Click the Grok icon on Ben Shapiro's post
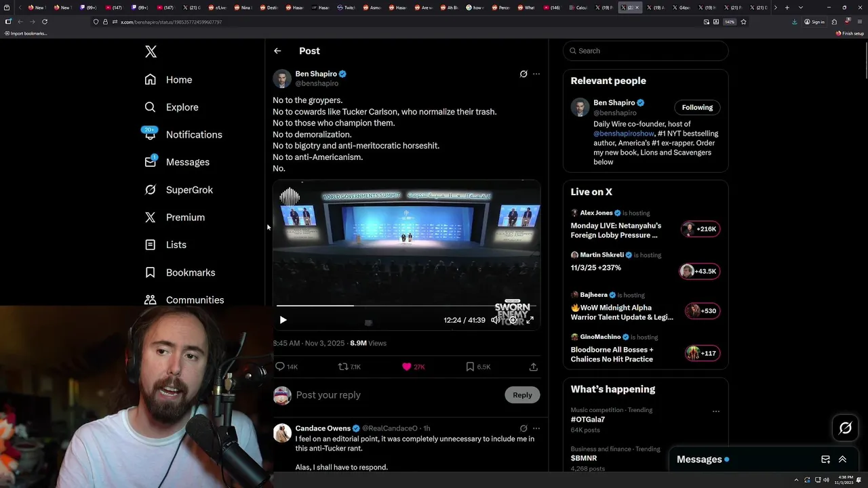Screen dimensions: 868x488 (524, 74)
